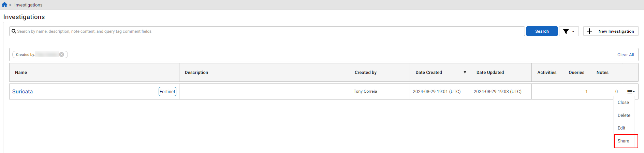Click the plus icon for new investigation
Image resolution: width=644 pixels, height=153 pixels.
tap(589, 31)
